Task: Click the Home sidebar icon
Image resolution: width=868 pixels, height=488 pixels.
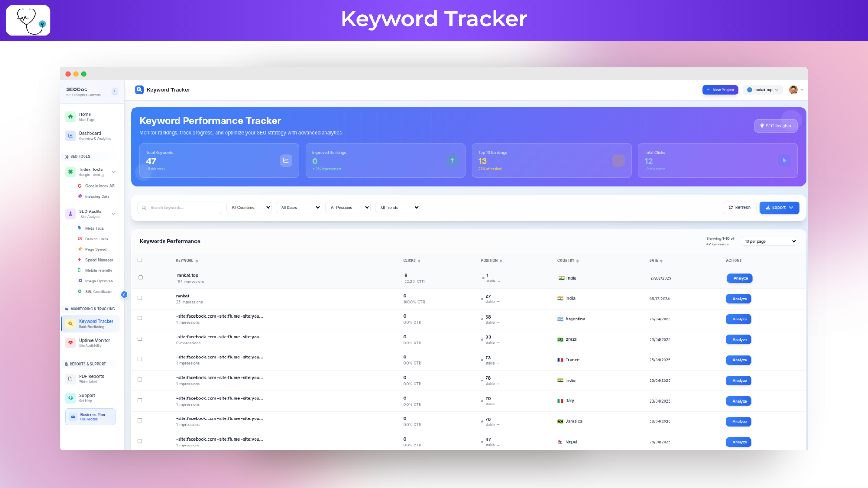Action: click(x=71, y=117)
